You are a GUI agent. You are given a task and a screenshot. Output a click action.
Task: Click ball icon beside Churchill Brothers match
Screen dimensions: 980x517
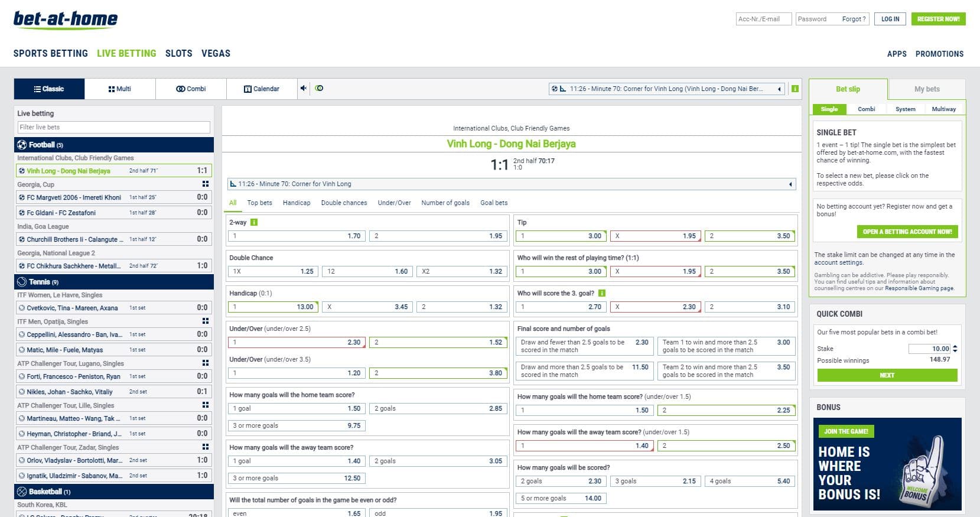(x=22, y=239)
